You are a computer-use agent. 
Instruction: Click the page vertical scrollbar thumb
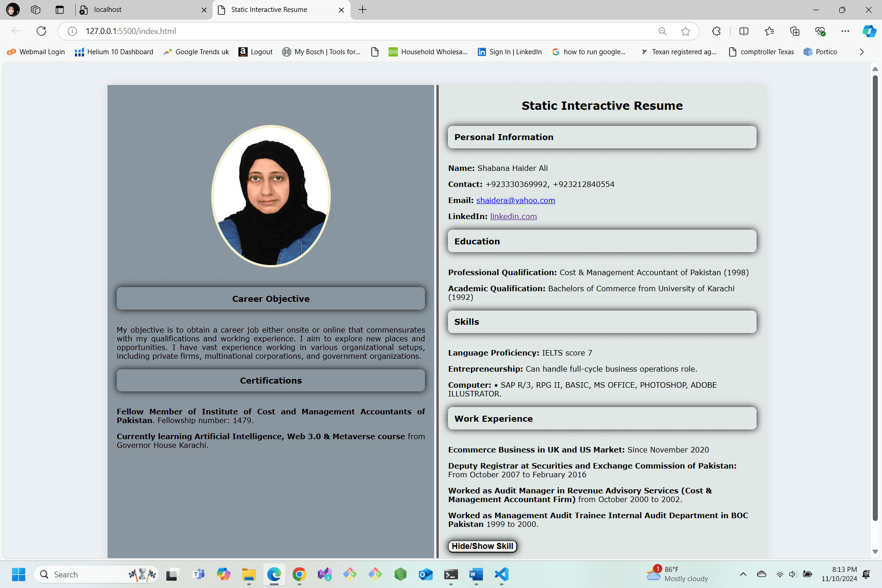pos(875,298)
